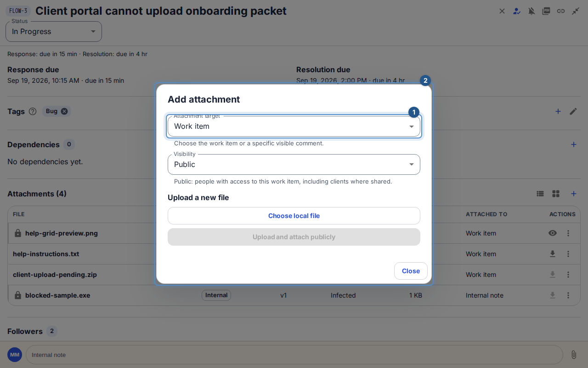Click the plus icon in Dependencies row
588x368 pixels.
574,144
